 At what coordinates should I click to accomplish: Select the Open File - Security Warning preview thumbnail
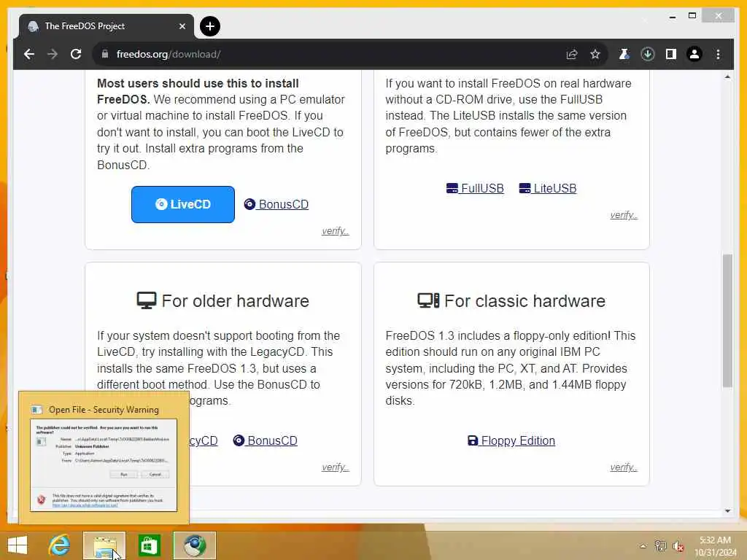(x=104, y=458)
